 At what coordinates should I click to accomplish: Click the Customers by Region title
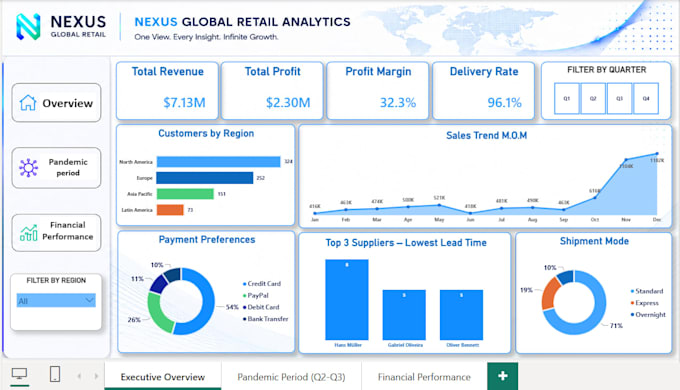click(206, 134)
